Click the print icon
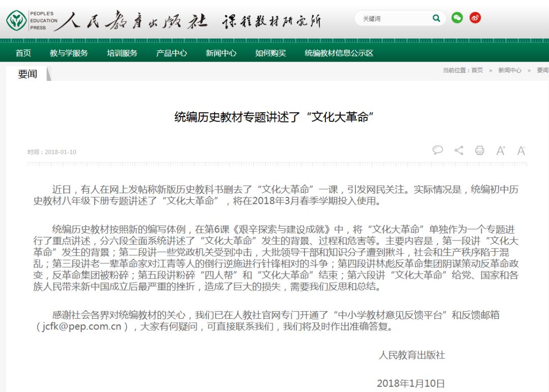The width and height of the screenshot is (549, 392). point(480,150)
